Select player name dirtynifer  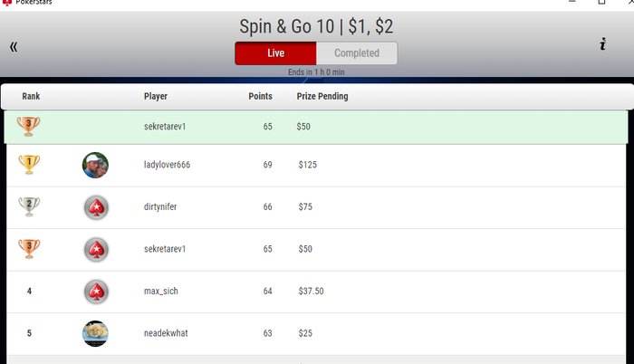[x=160, y=207]
